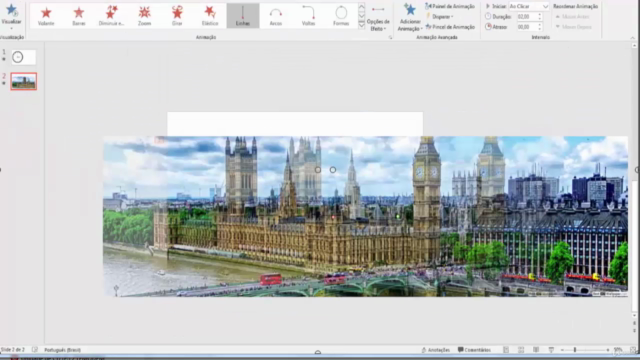Image resolution: width=640 pixels, height=360 pixels.
Task: Click the zoom out minus button
Action: (x=562, y=350)
